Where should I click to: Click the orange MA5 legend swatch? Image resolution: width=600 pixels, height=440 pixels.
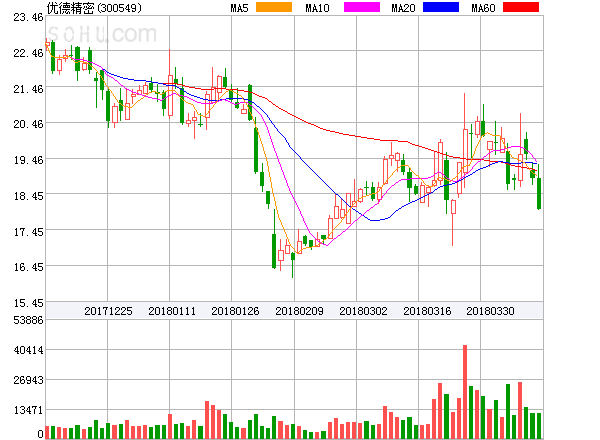pos(274,7)
